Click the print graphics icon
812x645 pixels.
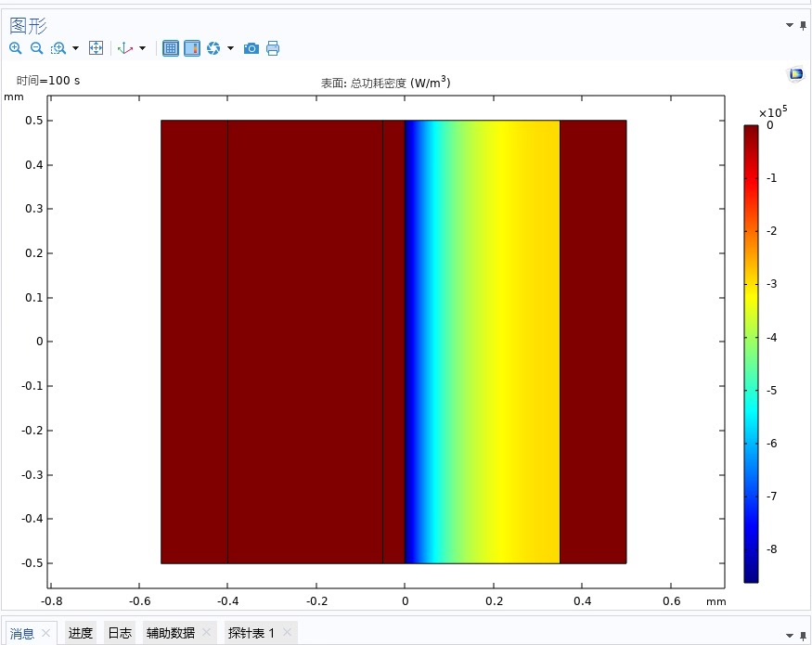(x=273, y=48)
